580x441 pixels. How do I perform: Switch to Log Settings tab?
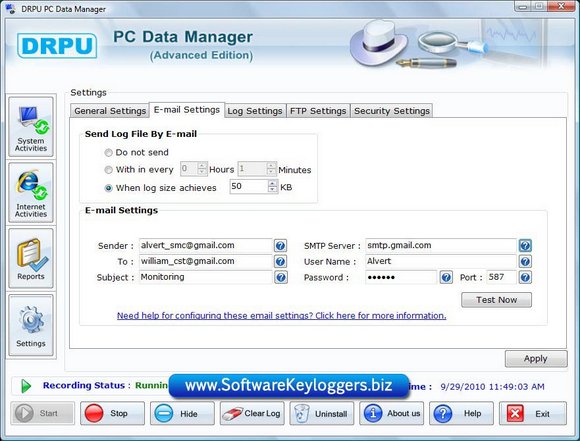[x=255, y=111]
